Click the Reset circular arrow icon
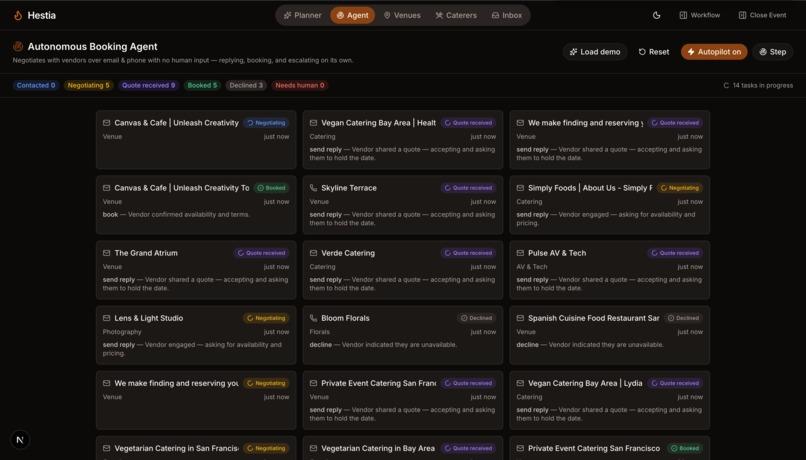Image resolution: width=806 pixels, height=460 pixels. 642,52
